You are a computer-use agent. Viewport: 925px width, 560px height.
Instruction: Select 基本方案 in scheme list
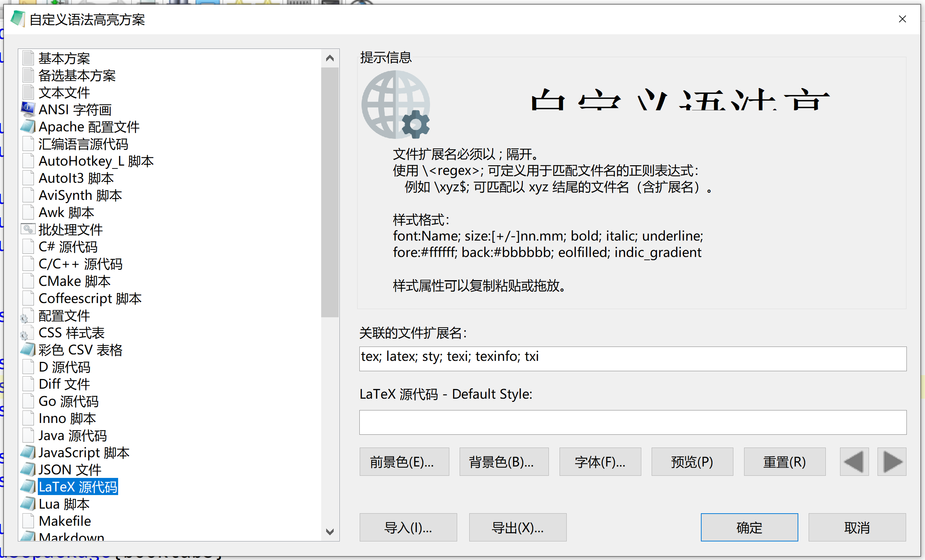64,58
